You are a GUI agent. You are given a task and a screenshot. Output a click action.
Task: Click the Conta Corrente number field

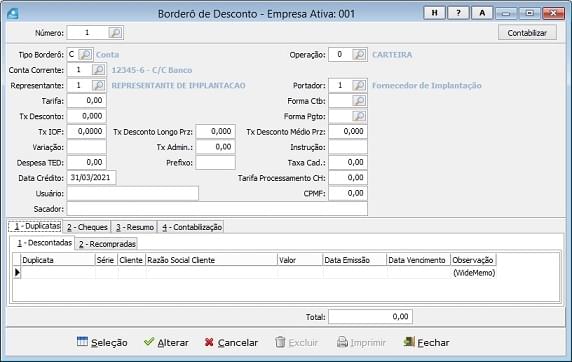pyautogui.click(x=79, y=70)
